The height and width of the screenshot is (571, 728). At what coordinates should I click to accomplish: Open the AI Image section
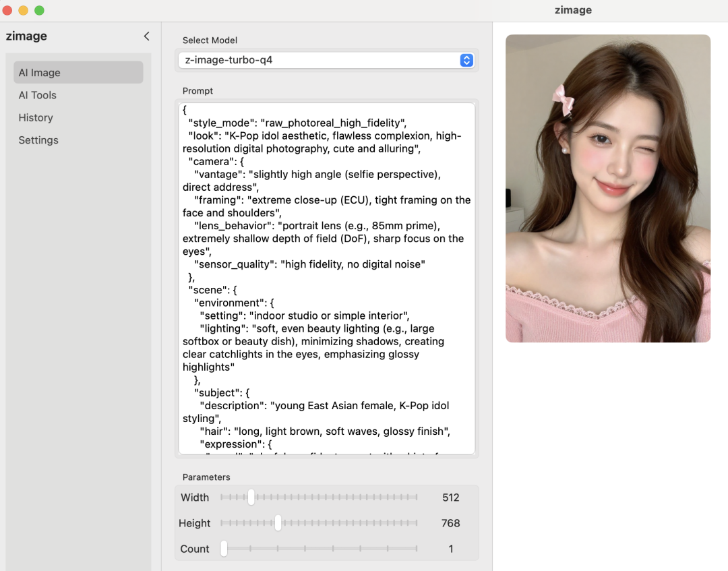click(x=78, y=73)
